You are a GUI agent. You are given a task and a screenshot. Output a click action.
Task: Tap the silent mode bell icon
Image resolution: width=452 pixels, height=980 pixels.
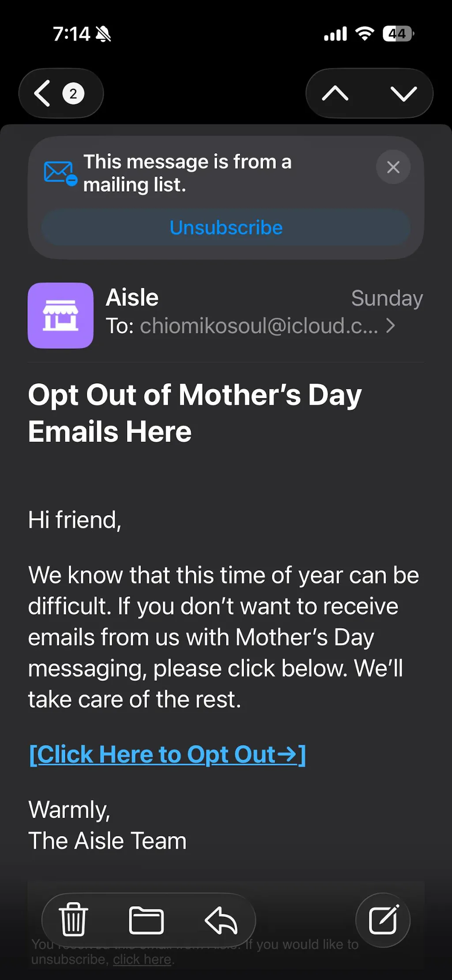[103, 34]
